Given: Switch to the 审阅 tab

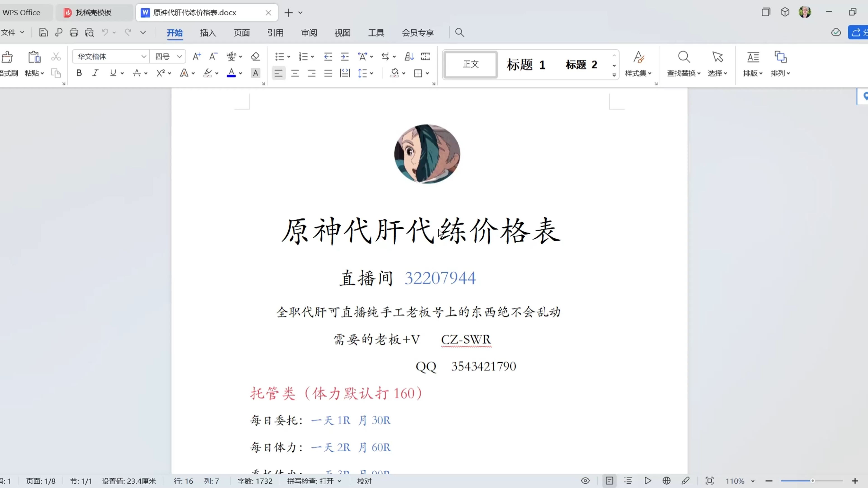Looking at the screenshot, I should click(309, 33).
